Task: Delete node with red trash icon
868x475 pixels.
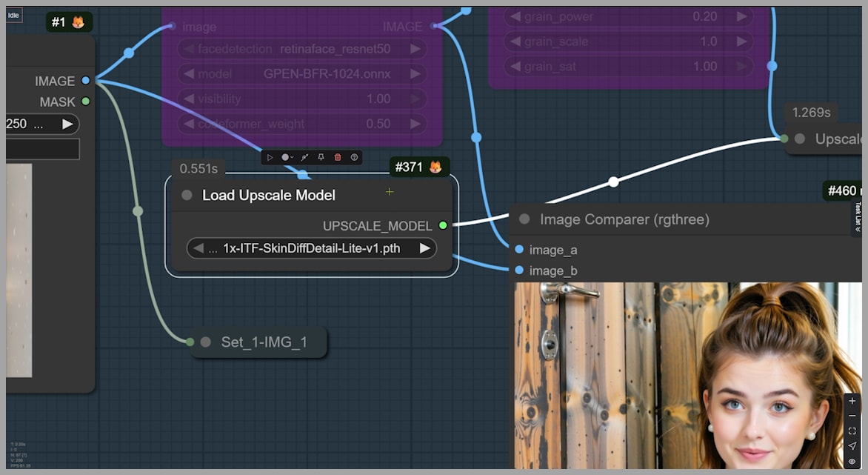Action: point(338,157)
